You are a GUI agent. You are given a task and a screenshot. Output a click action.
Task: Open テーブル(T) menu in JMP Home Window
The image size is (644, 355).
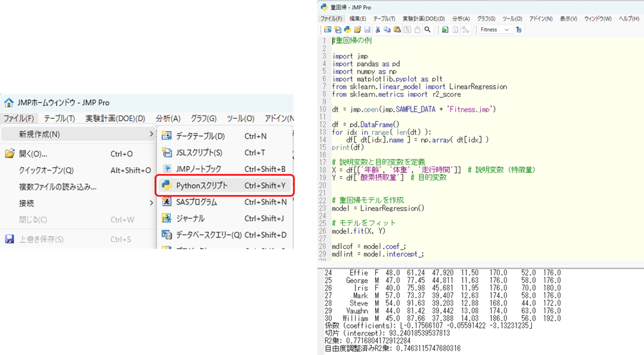[59, 119]
